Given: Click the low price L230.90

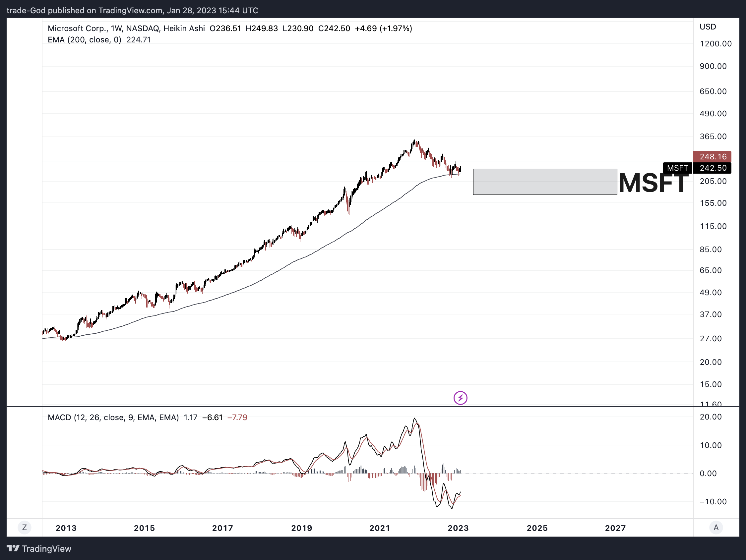Looking at the screenshot, I should (x=298, y=28).
